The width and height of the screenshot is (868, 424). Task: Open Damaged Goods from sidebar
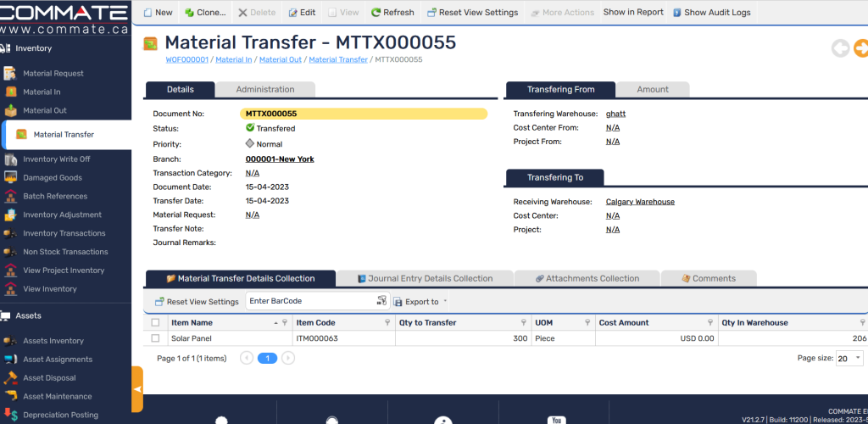click(x=52, y=178)
